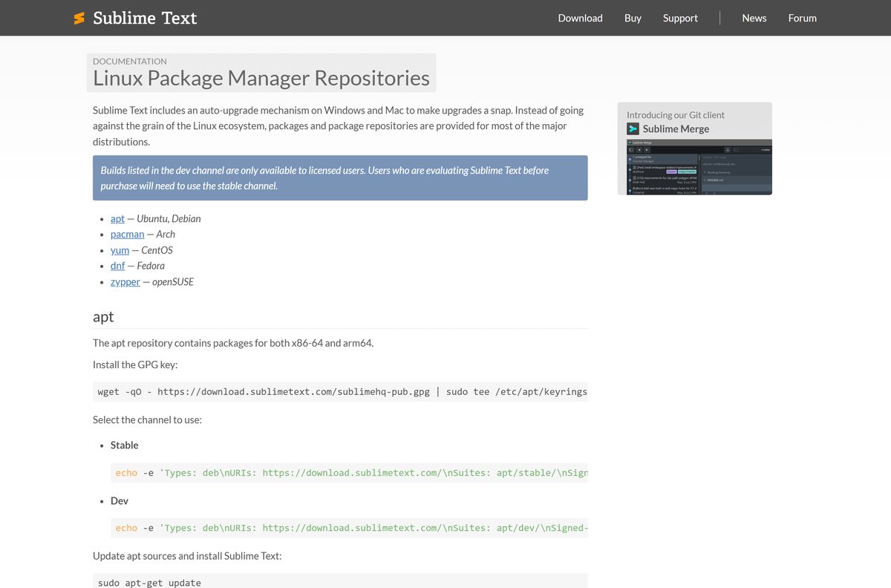891x588 pixels.
Task: Click the 'Stable' channel label
Action: pos(124,445)
